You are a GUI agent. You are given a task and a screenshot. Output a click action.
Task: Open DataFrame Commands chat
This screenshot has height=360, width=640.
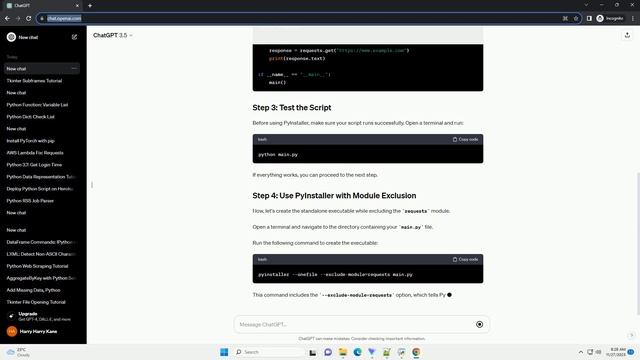(42, 242)
